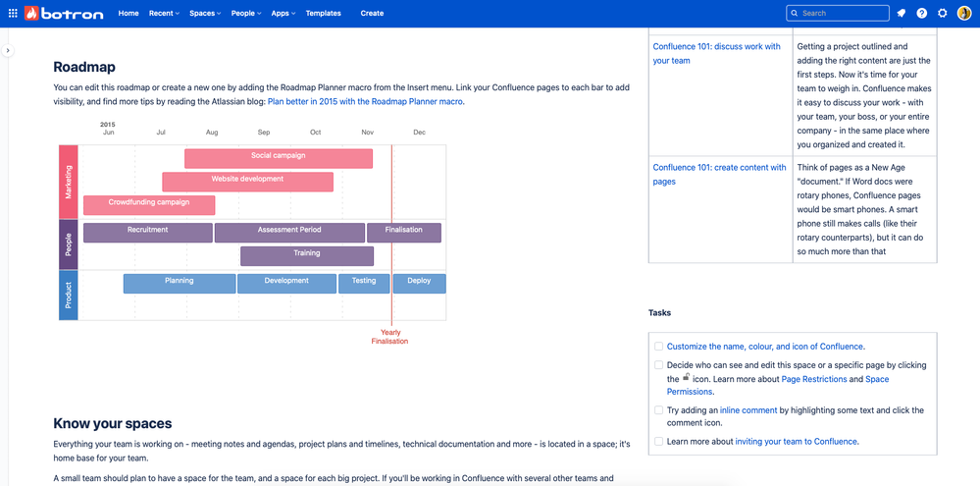Click the People lane label in roadmap

click(68, 244)
